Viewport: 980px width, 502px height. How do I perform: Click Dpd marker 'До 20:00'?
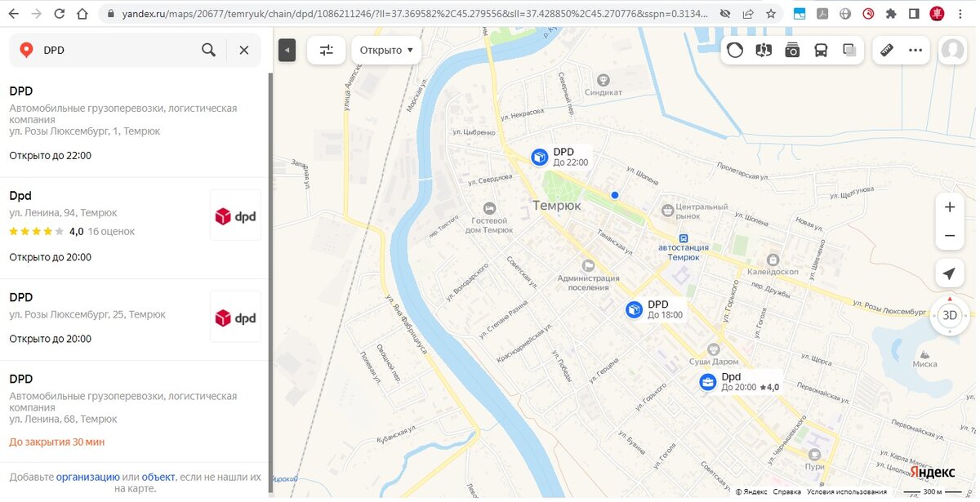pyautogui.click(x=707, y=381)
